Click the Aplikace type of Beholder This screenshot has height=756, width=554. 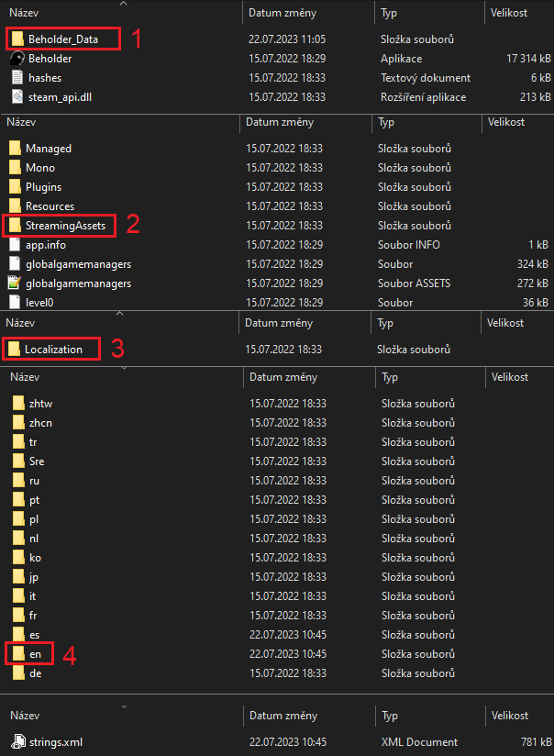coord(401,59)
